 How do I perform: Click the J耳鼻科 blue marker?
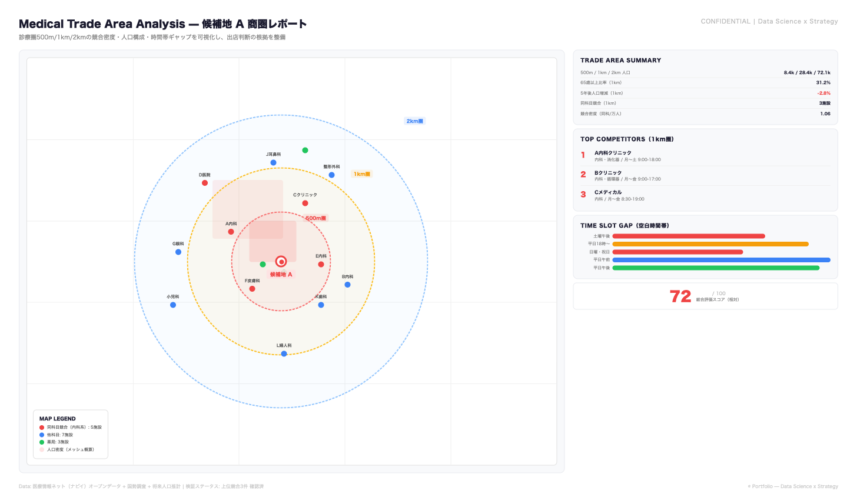tap(273, 163)
